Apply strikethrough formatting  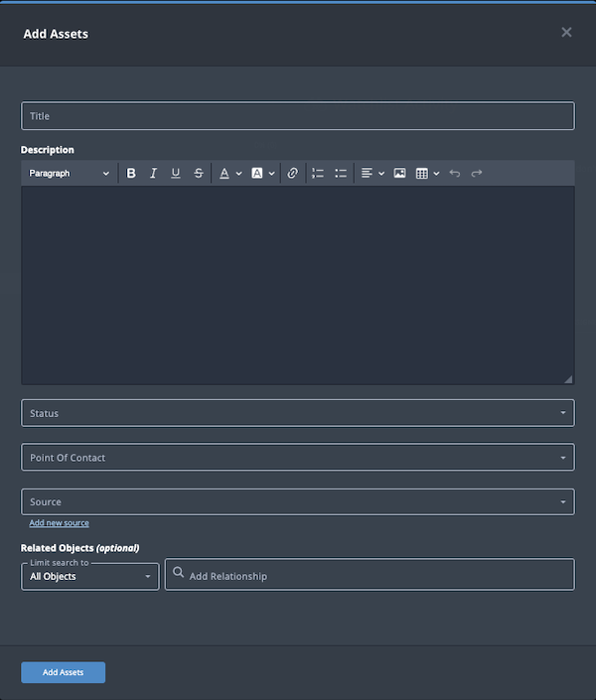click(199, 173)
